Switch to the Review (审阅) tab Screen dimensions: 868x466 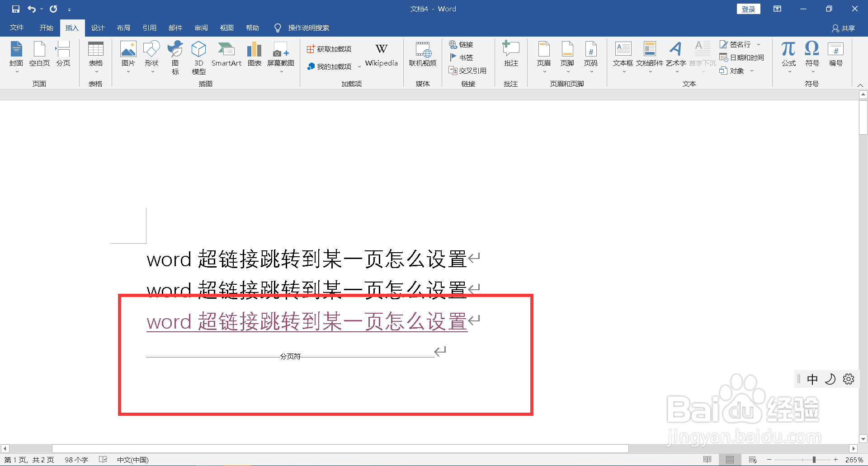click(201, 28)
